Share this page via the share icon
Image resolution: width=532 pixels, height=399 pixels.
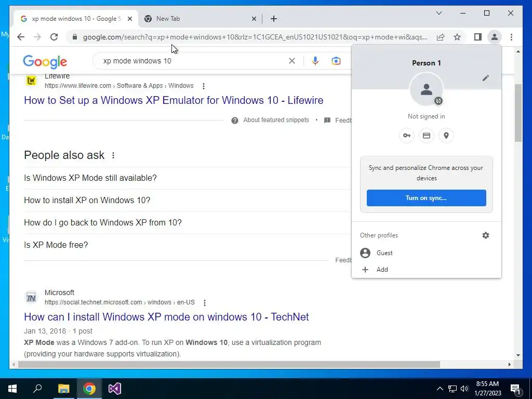click(x=441, y=37)
